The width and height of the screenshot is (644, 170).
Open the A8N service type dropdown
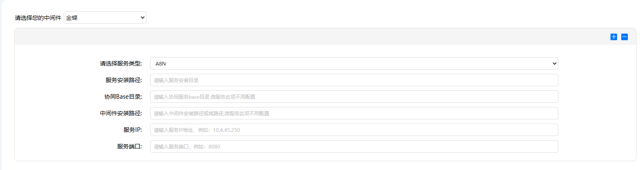point(354,63)
